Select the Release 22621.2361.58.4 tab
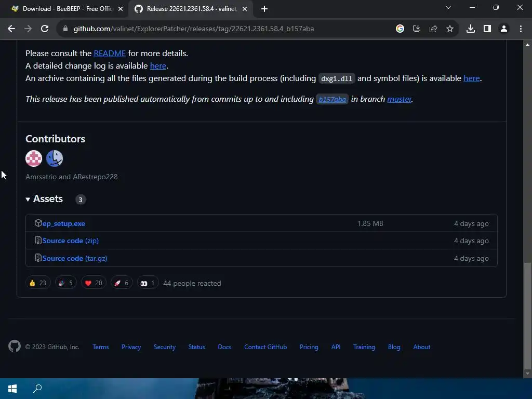The height and width of the screenshot is (399, 532). coord(191,9)
